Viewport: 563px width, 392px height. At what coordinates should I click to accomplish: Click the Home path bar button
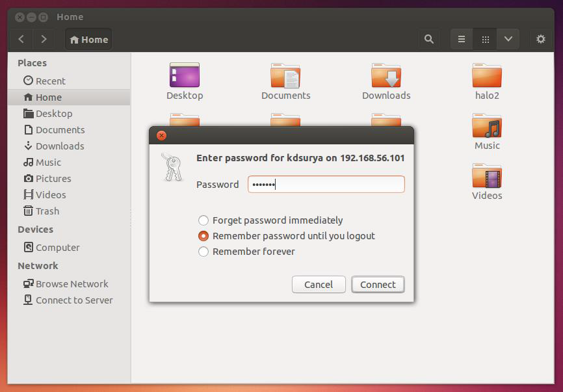88,40
